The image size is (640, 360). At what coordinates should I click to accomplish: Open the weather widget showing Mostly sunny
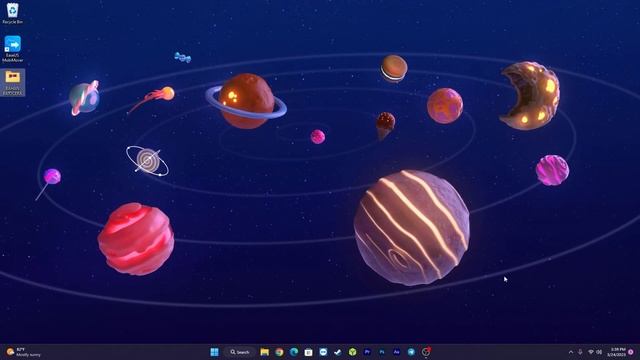[x=23, y=352]
